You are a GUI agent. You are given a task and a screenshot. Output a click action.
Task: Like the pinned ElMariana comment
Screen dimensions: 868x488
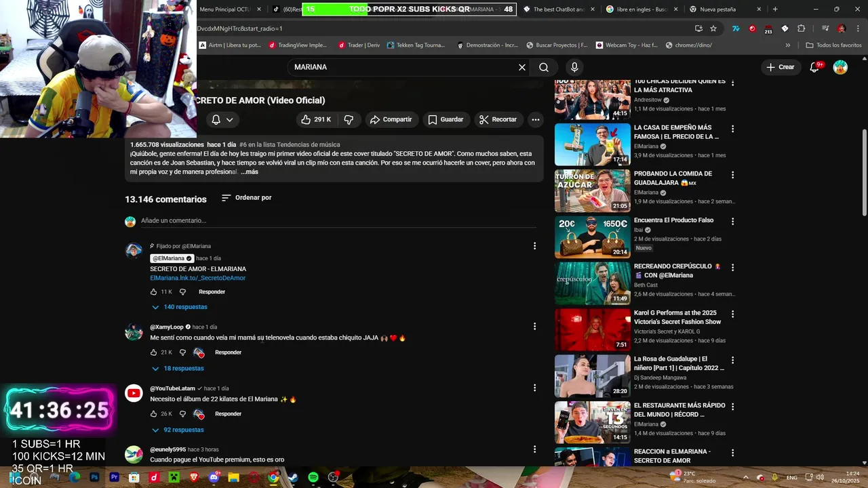coord(154,292)
